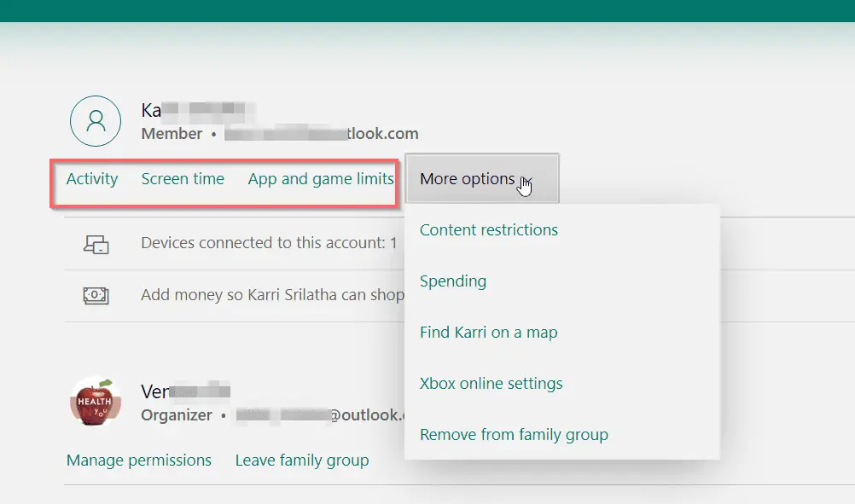This screenshot has height=504, width=855.
Task: Click 'Add money so Karri Srilatha can shop' text
Action: [273, 295]
